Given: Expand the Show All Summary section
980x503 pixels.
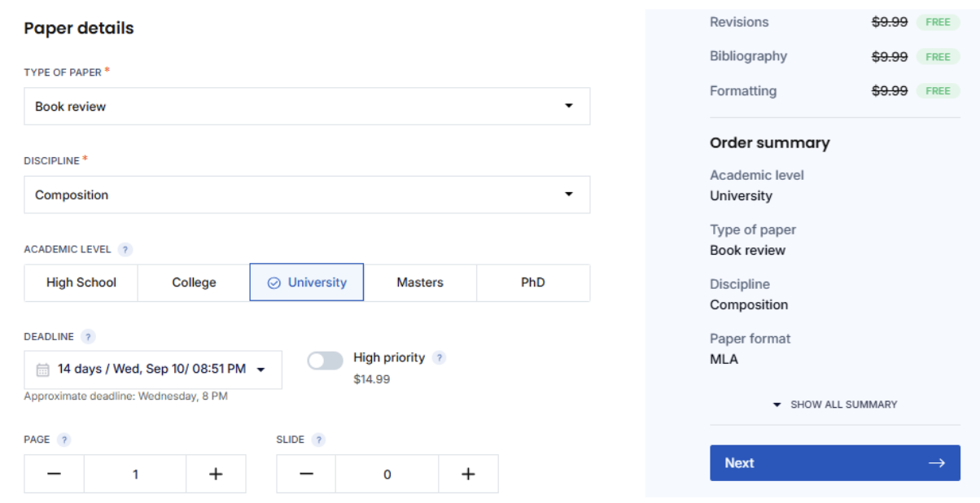Looking at the screenshot, I should click(x=835, y=404).
